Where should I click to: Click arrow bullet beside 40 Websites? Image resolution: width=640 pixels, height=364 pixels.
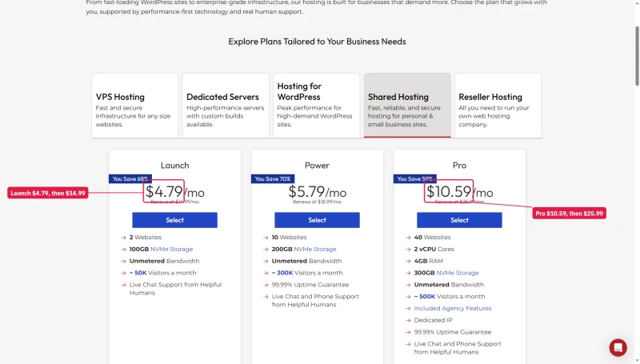[x=408, y=238]
